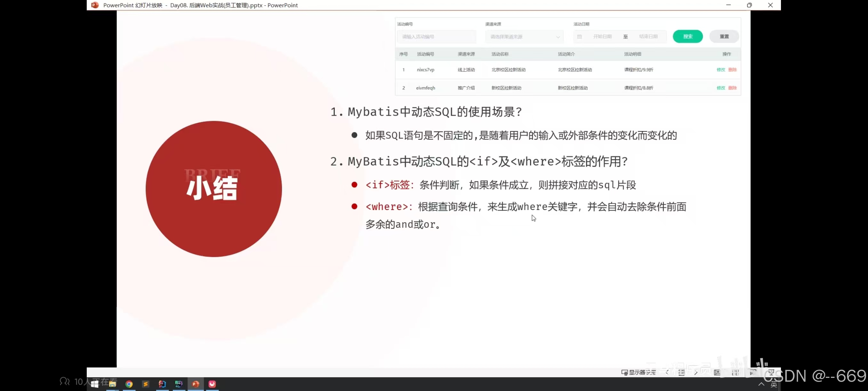Open Firefox from the taskbar
This screenshot has height=391, width=868.
tap(212, 384)
